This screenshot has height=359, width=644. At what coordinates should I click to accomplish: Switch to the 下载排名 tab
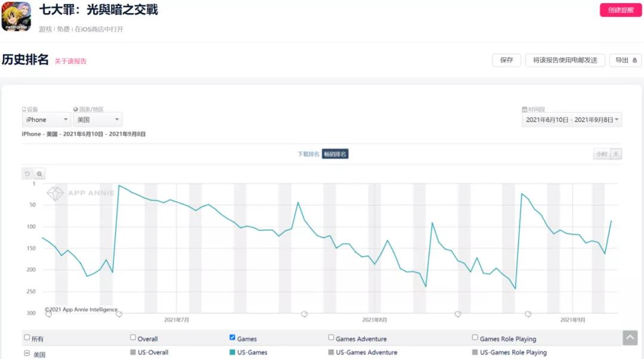pyautogui.click(x=308, y=154)
